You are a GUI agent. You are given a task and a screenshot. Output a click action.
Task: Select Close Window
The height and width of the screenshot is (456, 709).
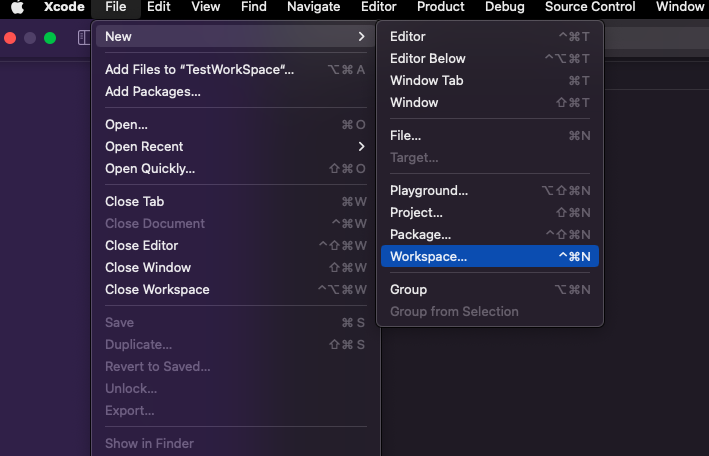coord(235,267)
